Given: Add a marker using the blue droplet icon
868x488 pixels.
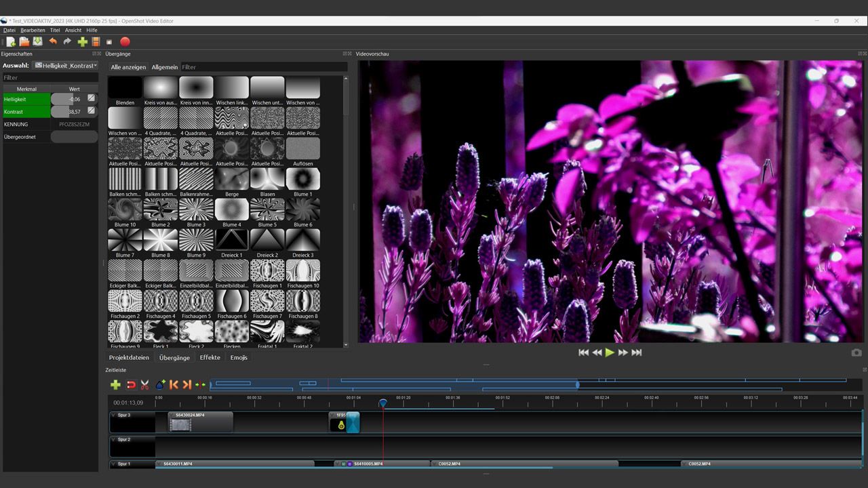Looking at the screenshot, I should pyautogui.click(x=159, y=384).
